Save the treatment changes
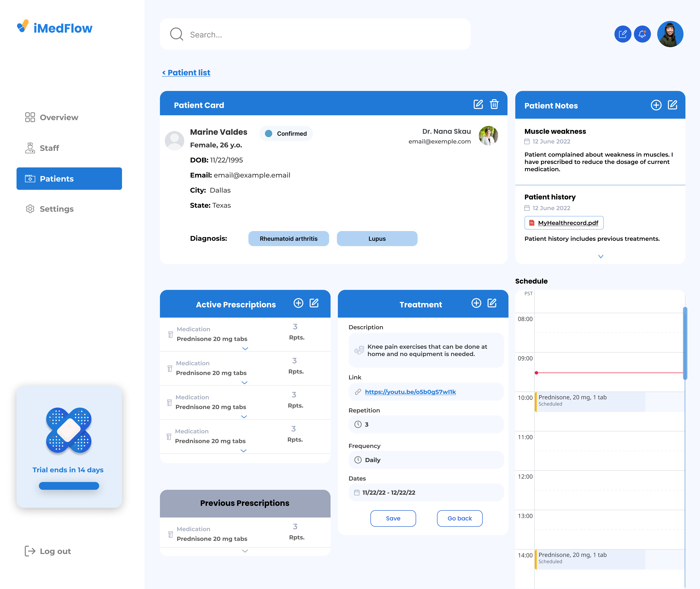Image resolution: width=700 pixels, height=589 pixels. coord(393,518)
